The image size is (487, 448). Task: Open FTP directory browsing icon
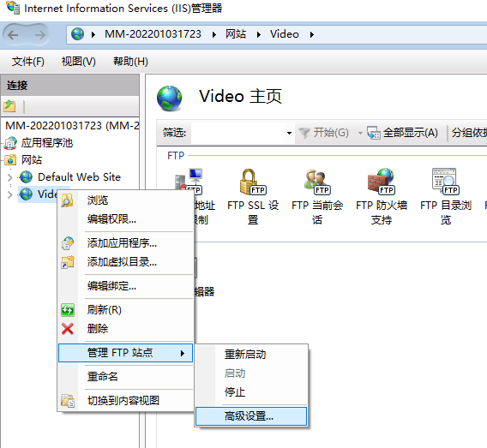446,196
